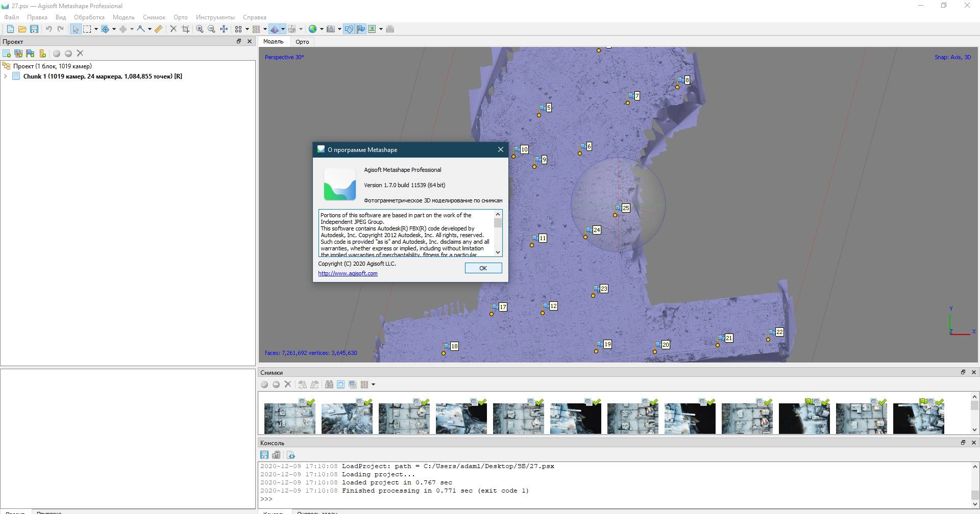Close the О программе Metashape dialog
980x514 pixels.
[x=501, y=149]
